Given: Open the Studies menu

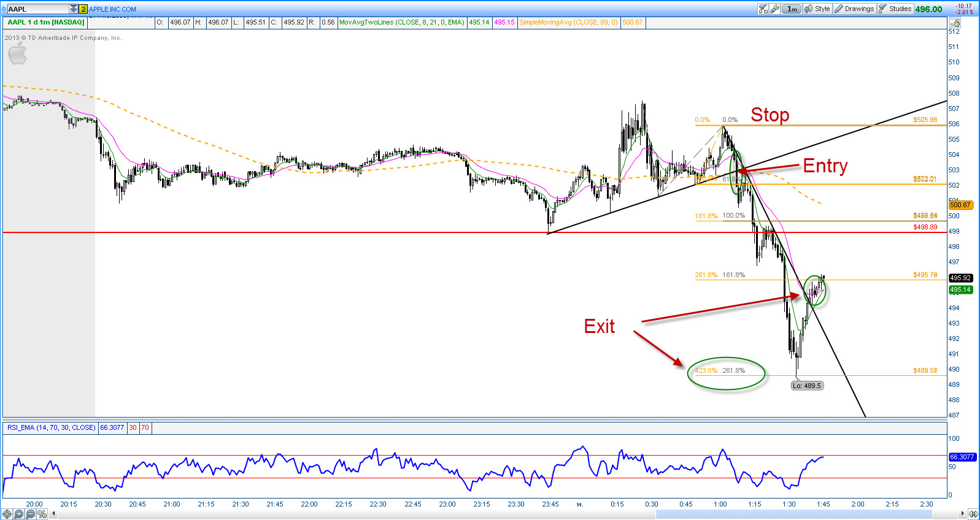Looking at the screenshot, I should [x=895, y=9].
